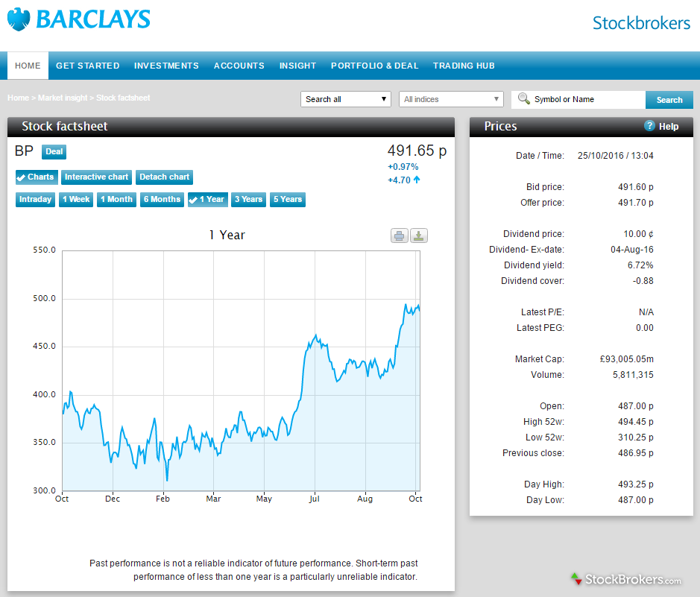
Task: Click the Latest PEG 0.00 value
Action: 645,327
